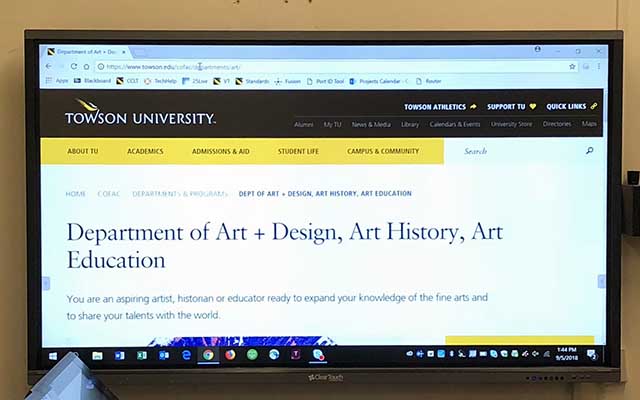Select the Department of Art browser tab

[x=86, y=52]
